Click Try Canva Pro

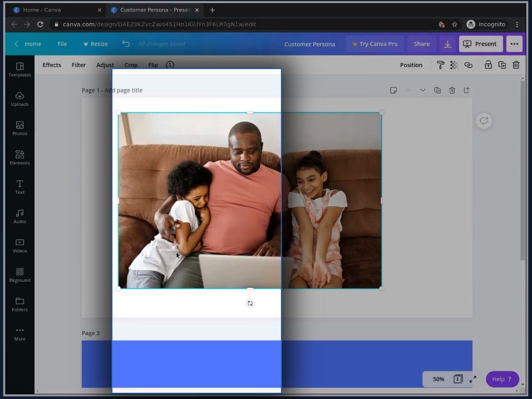coord(375,44)
